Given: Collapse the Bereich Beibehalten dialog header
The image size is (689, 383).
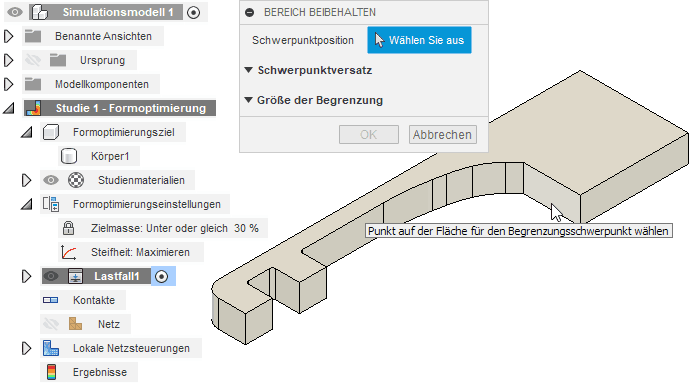Looking at the screenshot, I should 250,12.
